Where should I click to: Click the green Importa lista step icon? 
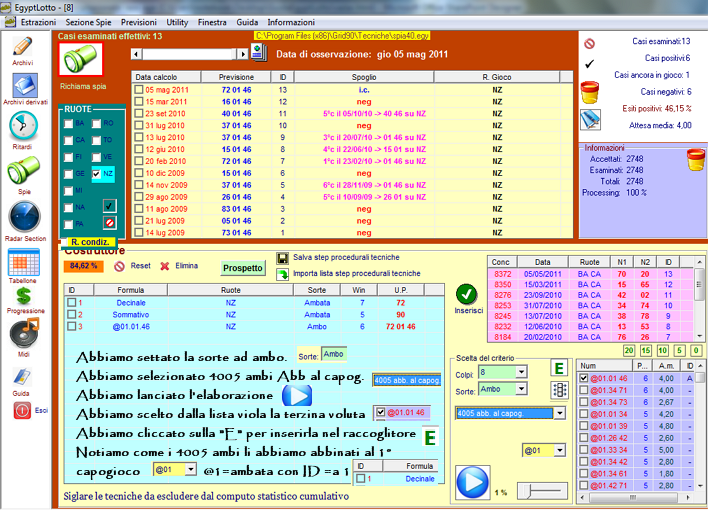(x=283, y=274)
